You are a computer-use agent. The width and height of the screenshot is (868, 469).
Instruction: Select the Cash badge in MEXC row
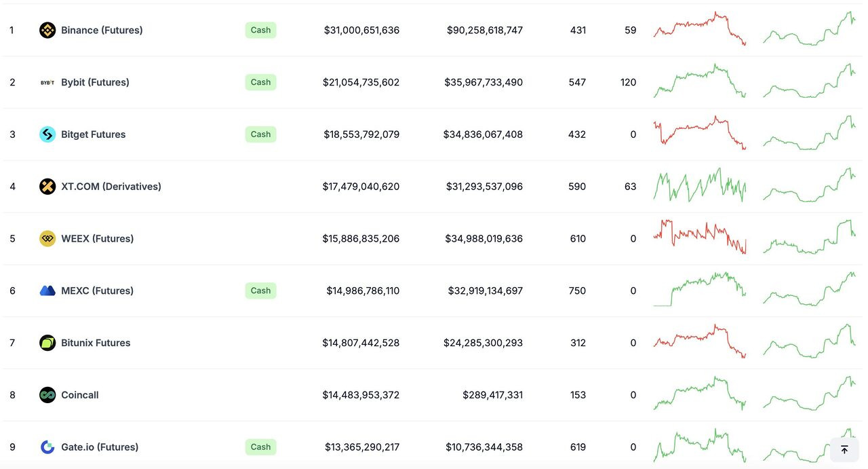pos(260,290)
